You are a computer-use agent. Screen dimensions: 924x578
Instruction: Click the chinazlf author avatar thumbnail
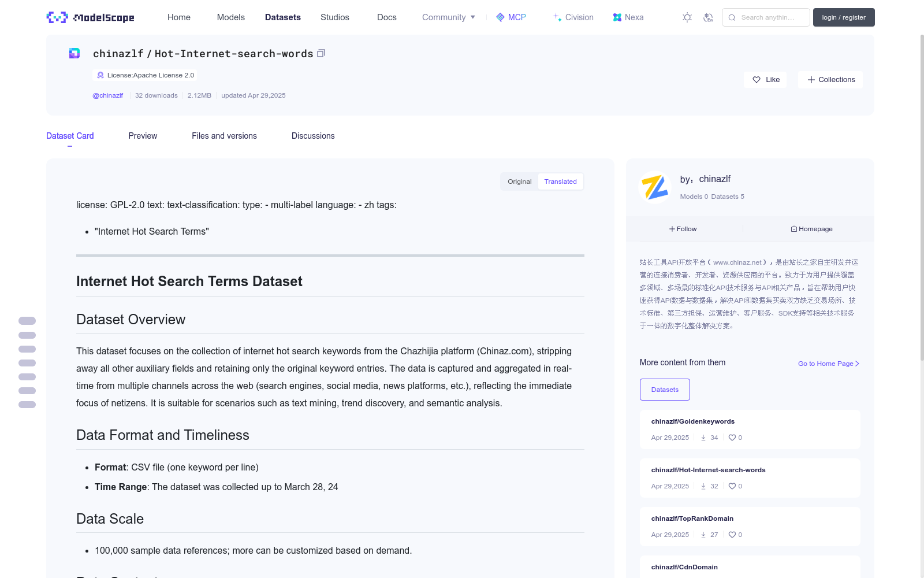(x=655, y=187)
